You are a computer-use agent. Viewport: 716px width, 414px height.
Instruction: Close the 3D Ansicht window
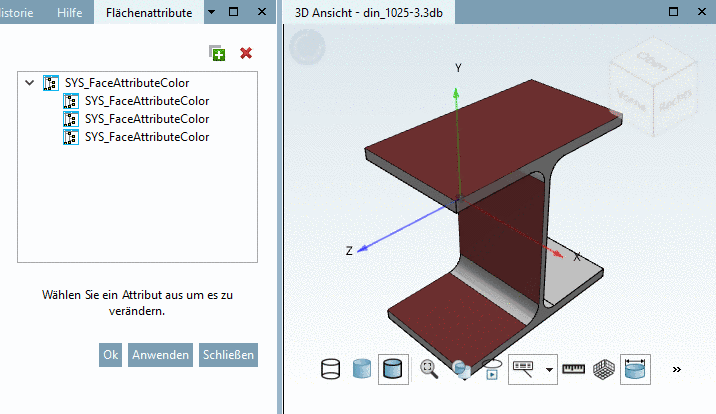pyautogui.click(x=702, y=12)
